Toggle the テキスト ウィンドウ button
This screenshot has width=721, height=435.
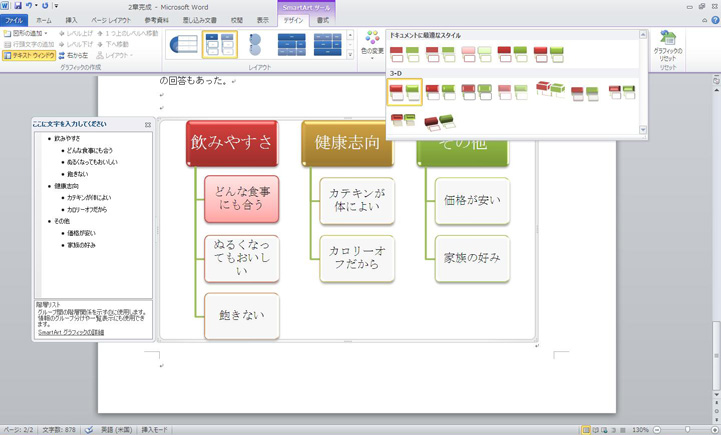(29, 55)
